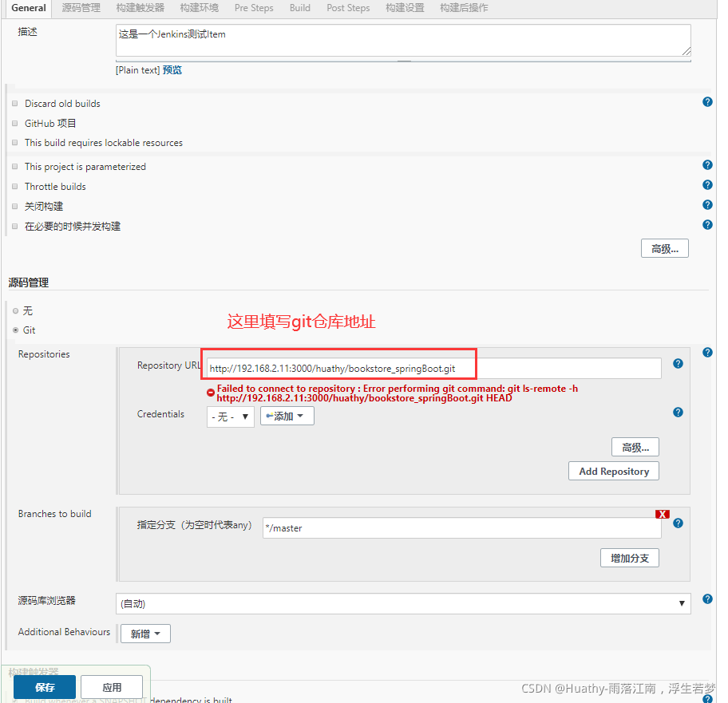Screen dimensions: 728x703
Task: Click the 应用 apply button
Action: [112, 687]
